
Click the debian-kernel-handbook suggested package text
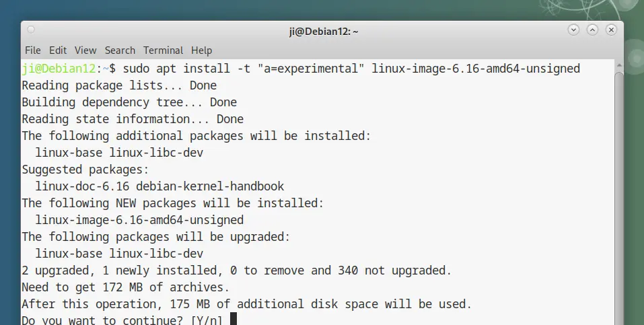pos(210,186)
